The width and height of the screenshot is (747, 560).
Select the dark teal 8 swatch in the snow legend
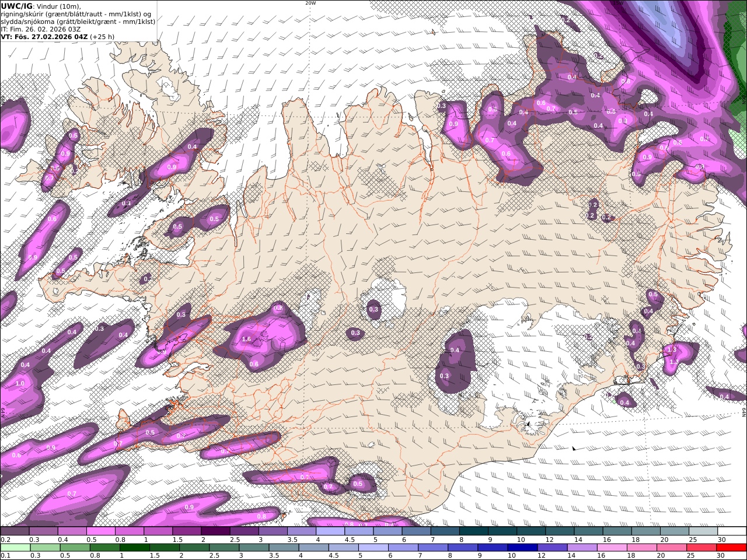pos(473,531)
